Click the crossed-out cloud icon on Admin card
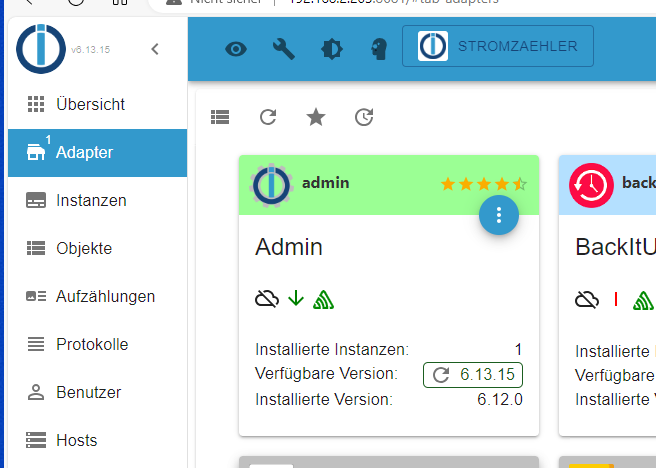The height and width of the screenshot is (468, 656). point(267,299)
